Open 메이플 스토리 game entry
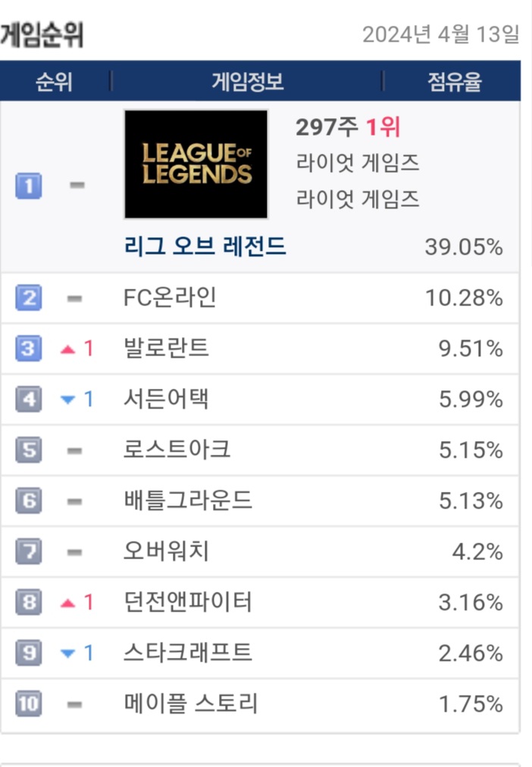 [x=190, y=704]
